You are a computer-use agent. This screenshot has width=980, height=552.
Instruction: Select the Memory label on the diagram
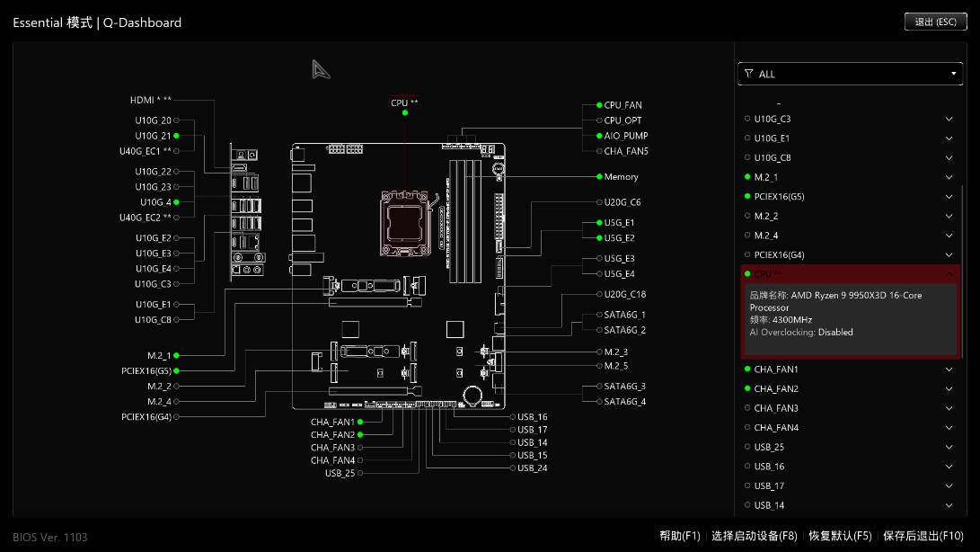622,177
